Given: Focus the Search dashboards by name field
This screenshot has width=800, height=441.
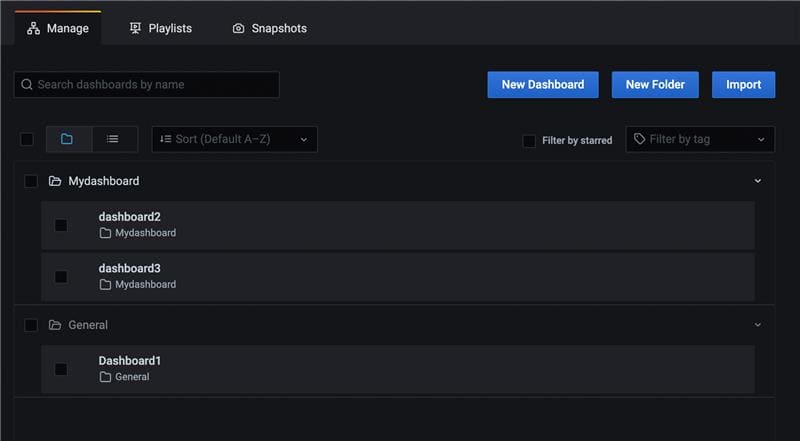Looking at the screenshot, I should tap(147, 85).
